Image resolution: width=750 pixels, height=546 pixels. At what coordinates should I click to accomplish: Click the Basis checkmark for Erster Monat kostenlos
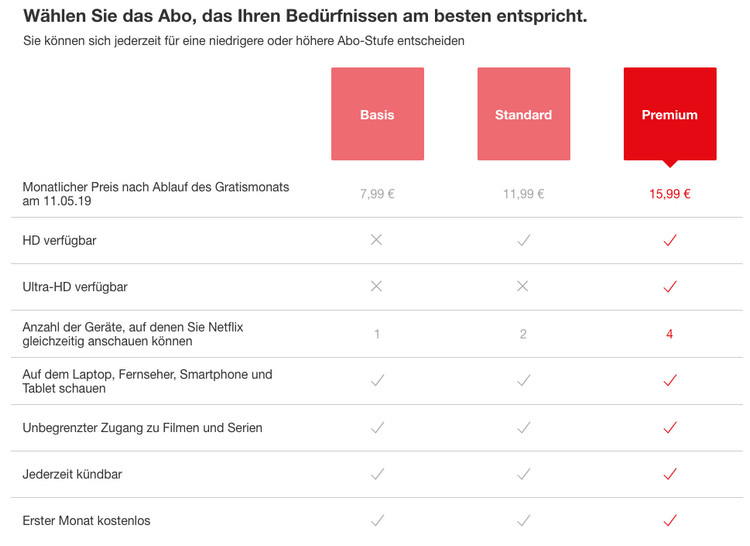tap(377, 520)
